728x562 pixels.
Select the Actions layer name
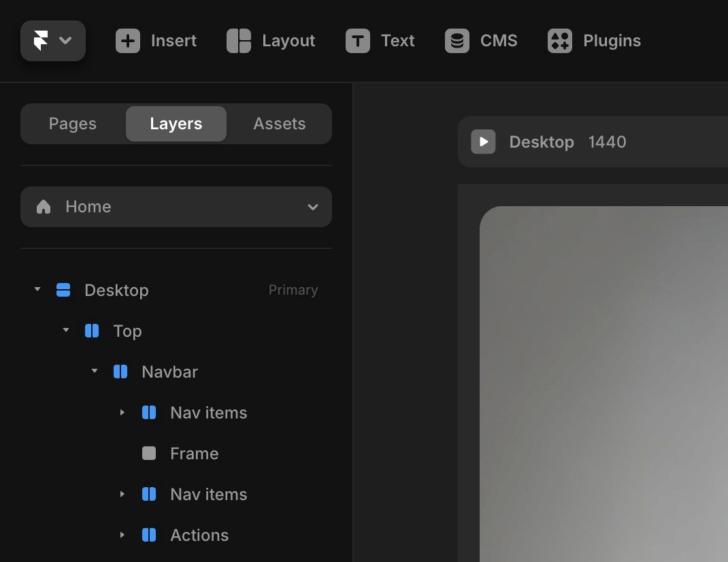pyautogui.click(x=199, y=535)
